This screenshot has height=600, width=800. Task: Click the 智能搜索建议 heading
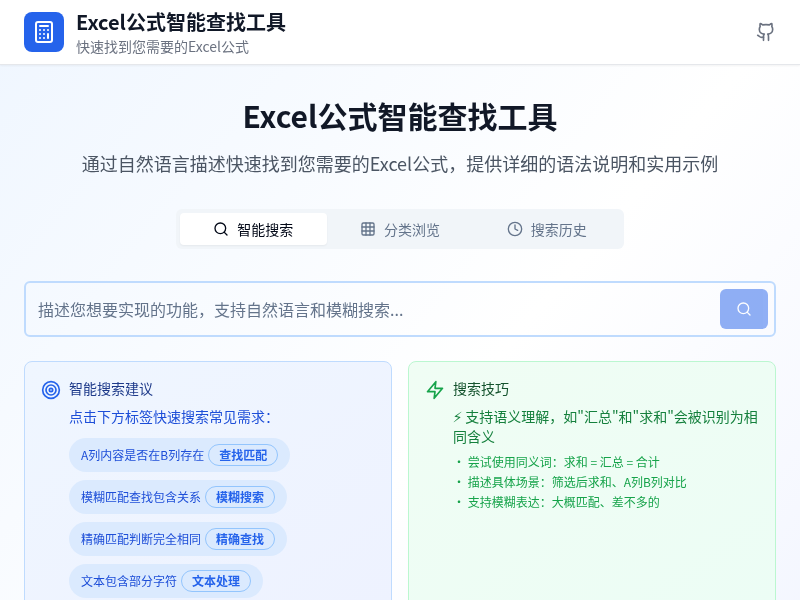click(x=111, y=389)
